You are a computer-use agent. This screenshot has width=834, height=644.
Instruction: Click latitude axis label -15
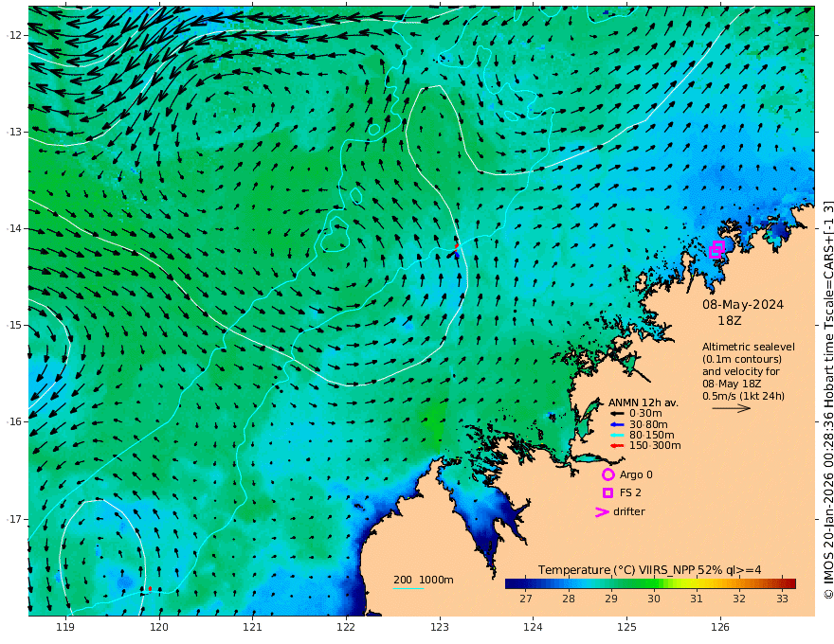14,325
